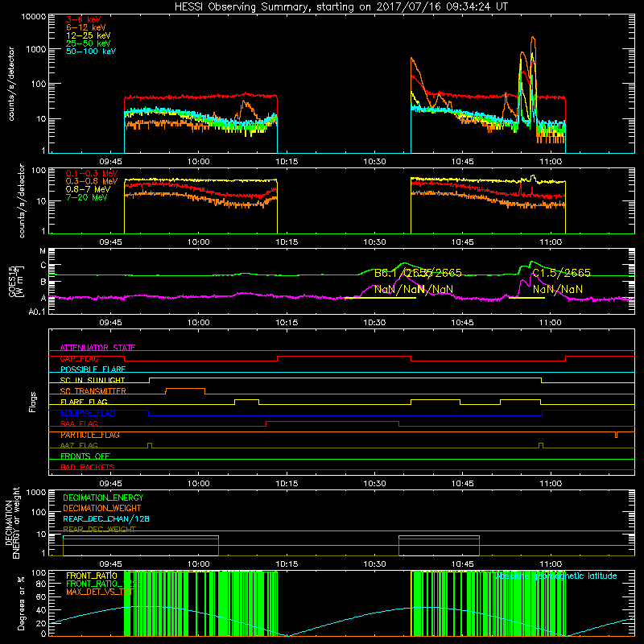Select the AAZ_FLAG label

tap(79, 445)
